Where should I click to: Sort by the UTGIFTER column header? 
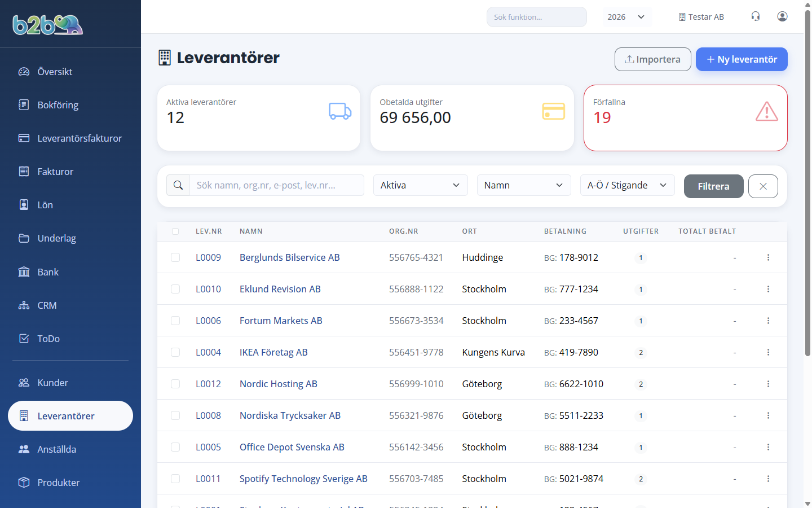point(641,231)
